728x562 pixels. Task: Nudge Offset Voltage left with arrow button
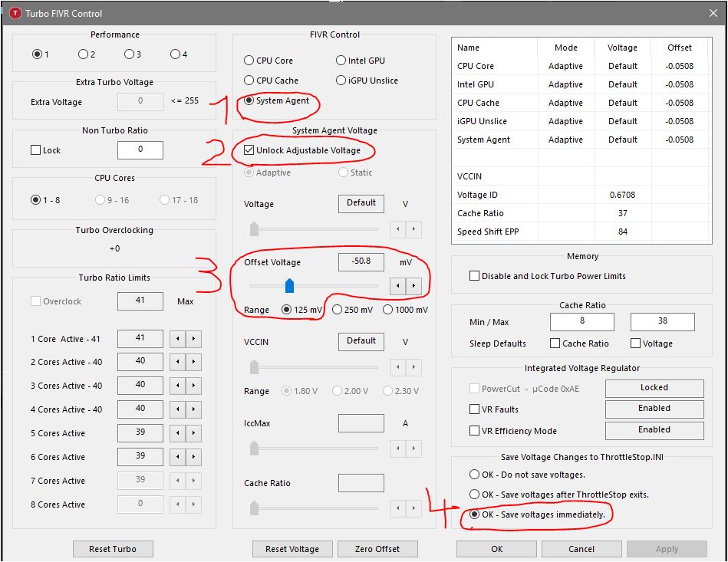tap(397, 286)
